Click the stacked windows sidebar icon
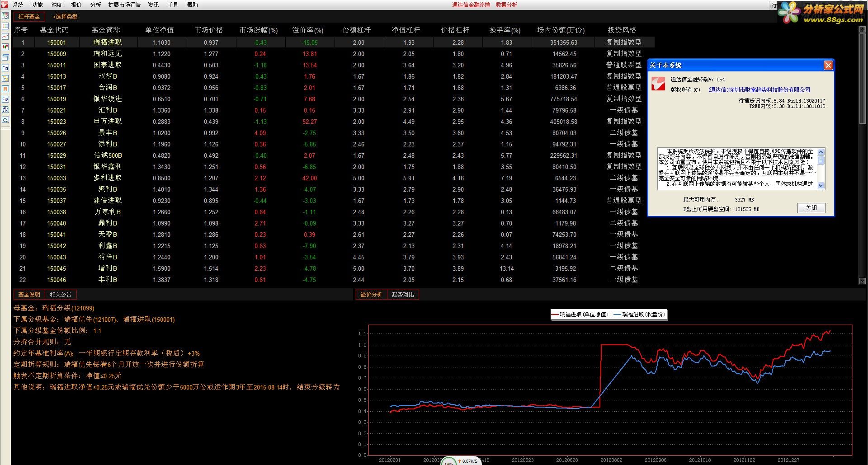The width and height of the screenshot is (868, 465). point(5,57)
